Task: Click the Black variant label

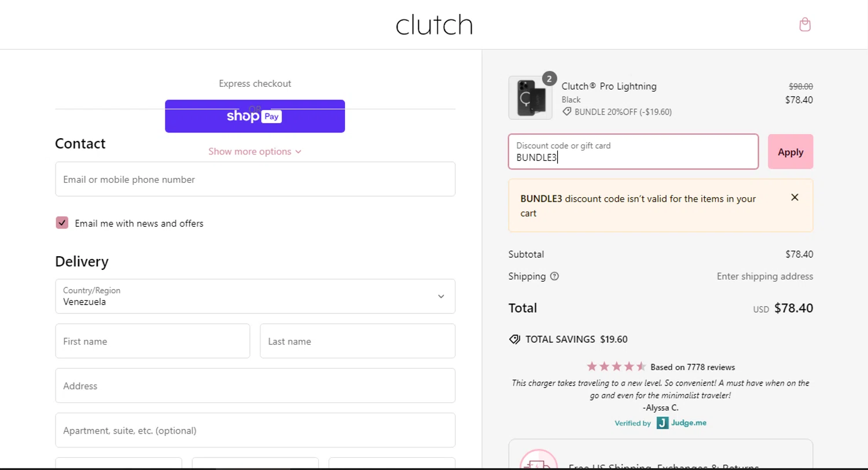Action: click(x=571, y=99)
